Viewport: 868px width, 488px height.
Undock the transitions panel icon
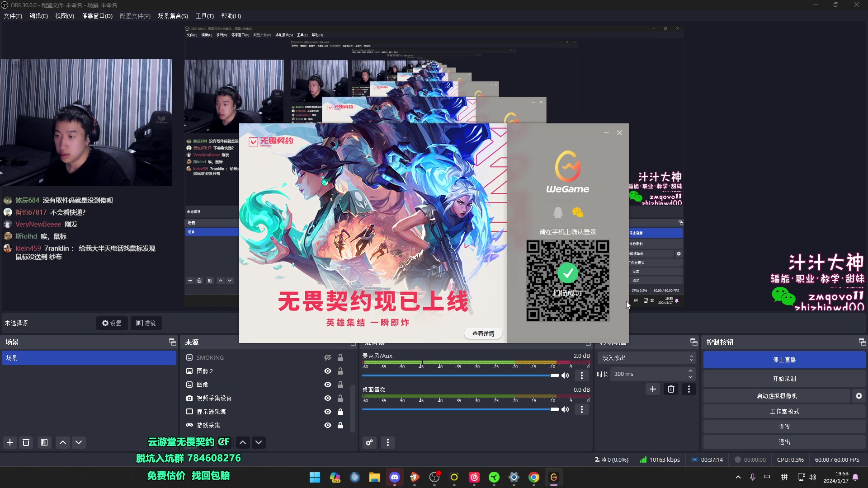click(x=693, y=342)
